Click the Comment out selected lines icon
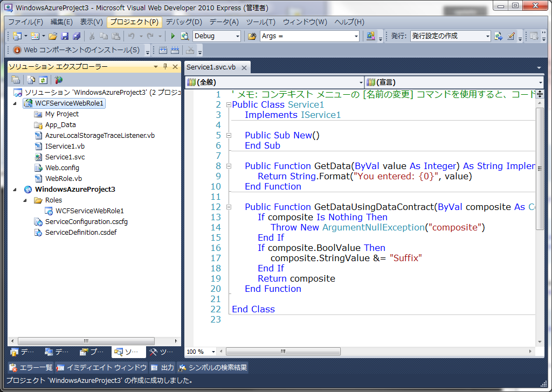The image size is (552, 392). tap(163, 50)
